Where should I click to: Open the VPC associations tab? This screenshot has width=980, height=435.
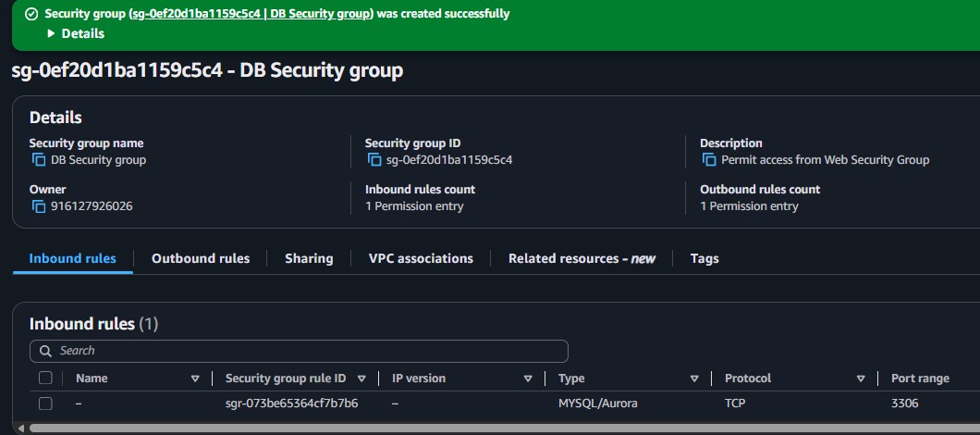[x=421, y=258]
